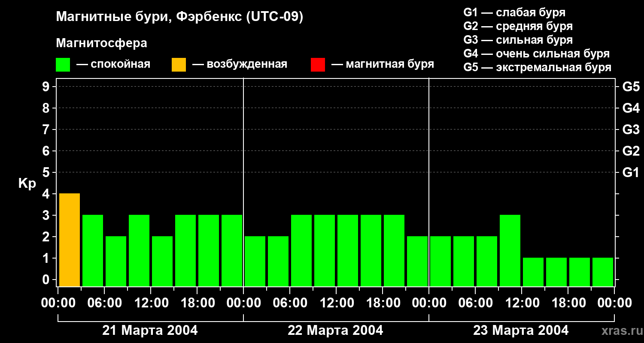Image resolution: width=644 pixels, height=343 pixels.
Task: Click the G3 label on right axis
Action: tap(631, 129)
